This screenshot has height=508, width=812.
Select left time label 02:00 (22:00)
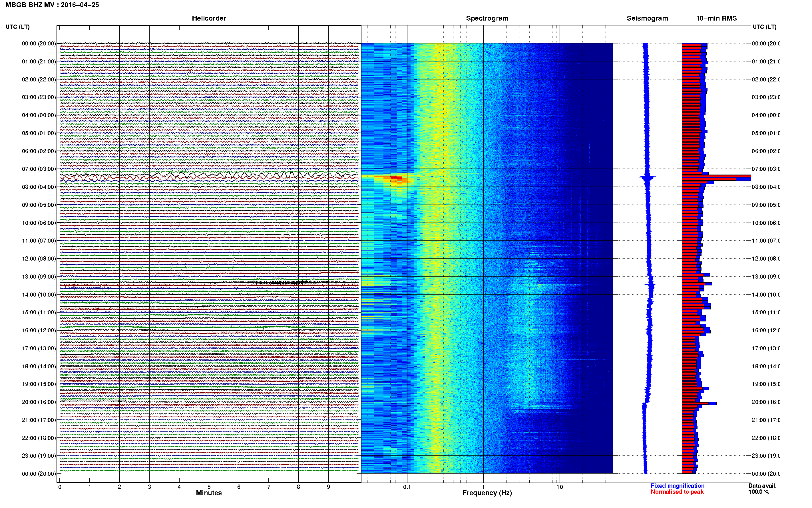click(39, 79)
